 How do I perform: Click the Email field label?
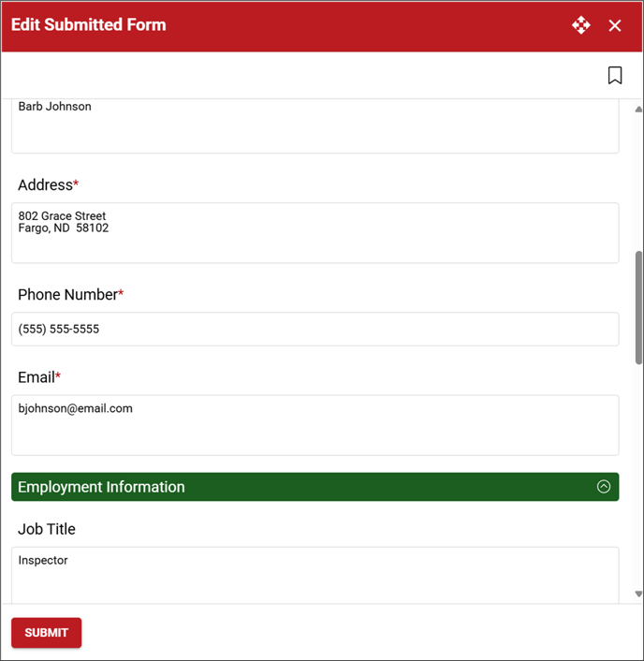(x=39, y=377)
